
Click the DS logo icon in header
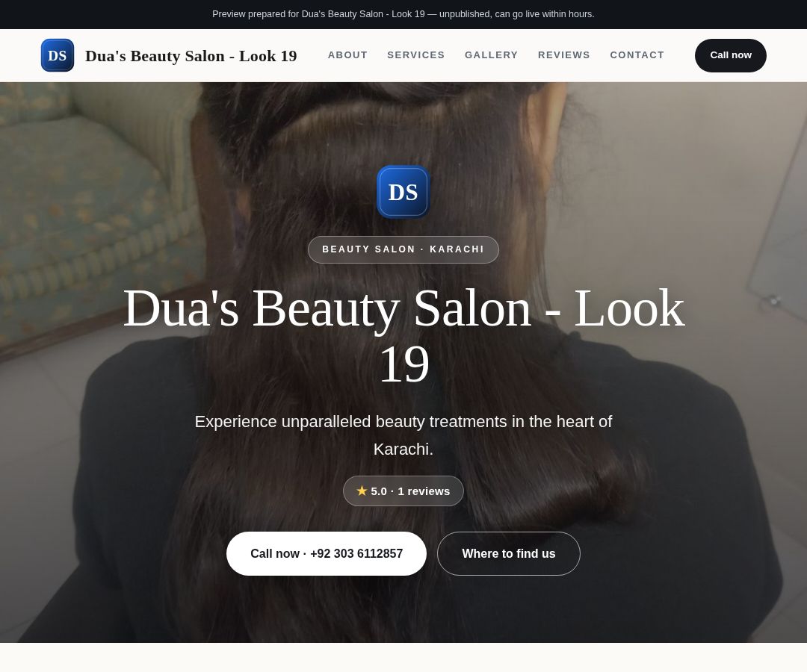point(57,55)
